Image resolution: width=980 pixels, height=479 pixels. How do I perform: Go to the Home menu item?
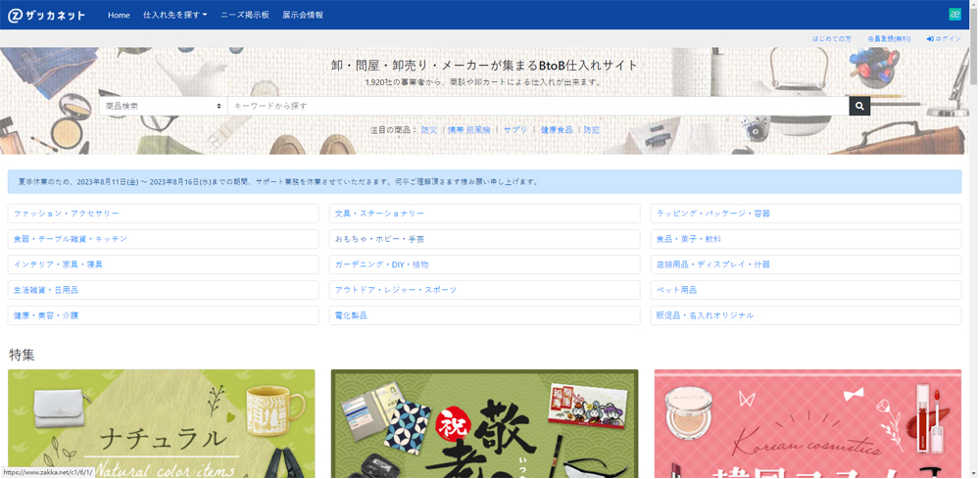coord(119,16)
